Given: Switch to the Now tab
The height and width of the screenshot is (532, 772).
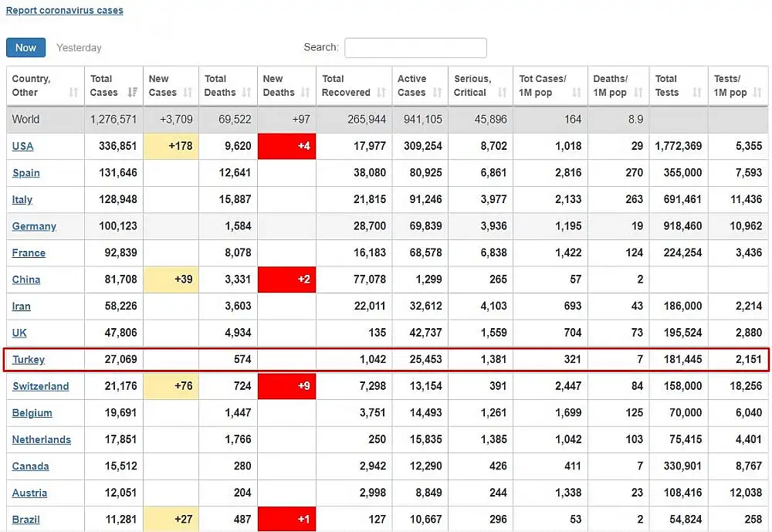Looking at the screenshot, I should (x=25, y=48).
